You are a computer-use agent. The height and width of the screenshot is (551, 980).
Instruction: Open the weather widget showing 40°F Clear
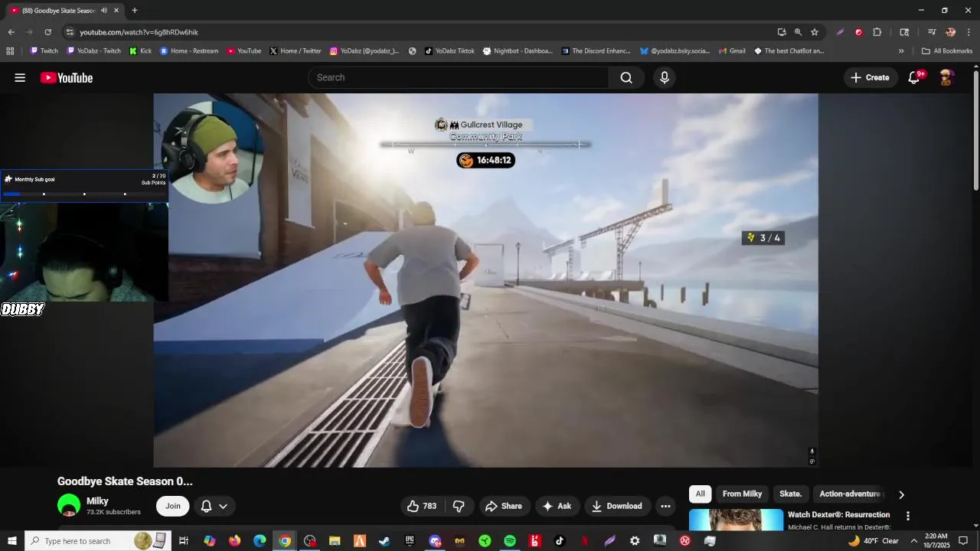(873, 541)
